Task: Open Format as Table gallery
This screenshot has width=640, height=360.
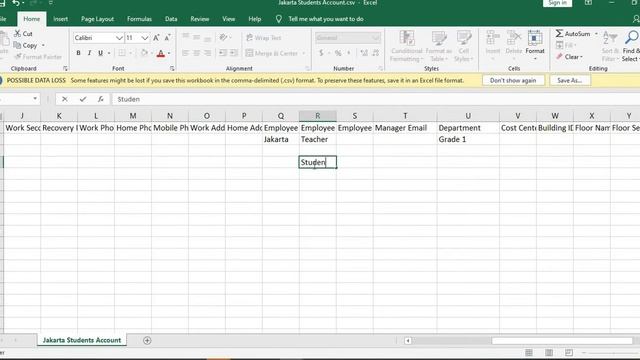Action: point(439,46)
